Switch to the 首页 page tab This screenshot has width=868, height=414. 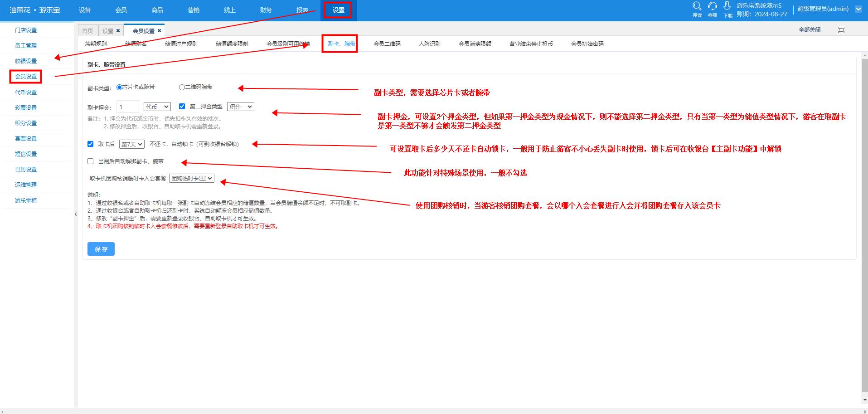(x=87, y=31)
